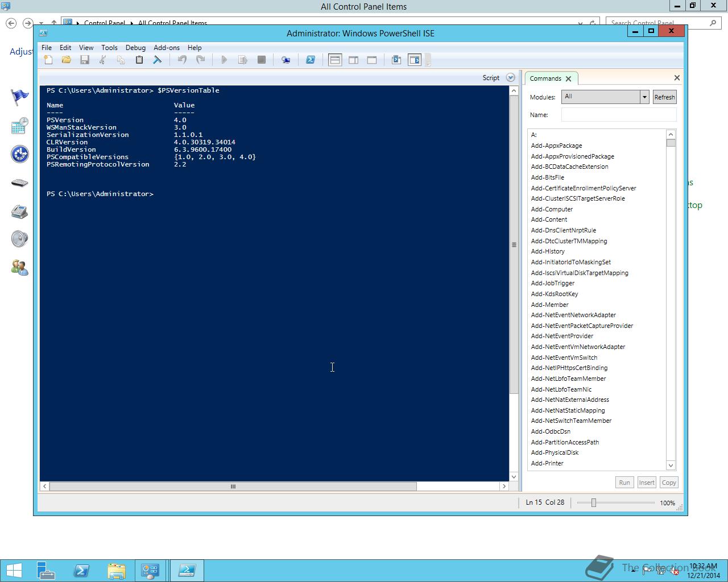Click New Remote PowerShell Tab icon
Screen dimensions: 728x582
tap(286, 60)
